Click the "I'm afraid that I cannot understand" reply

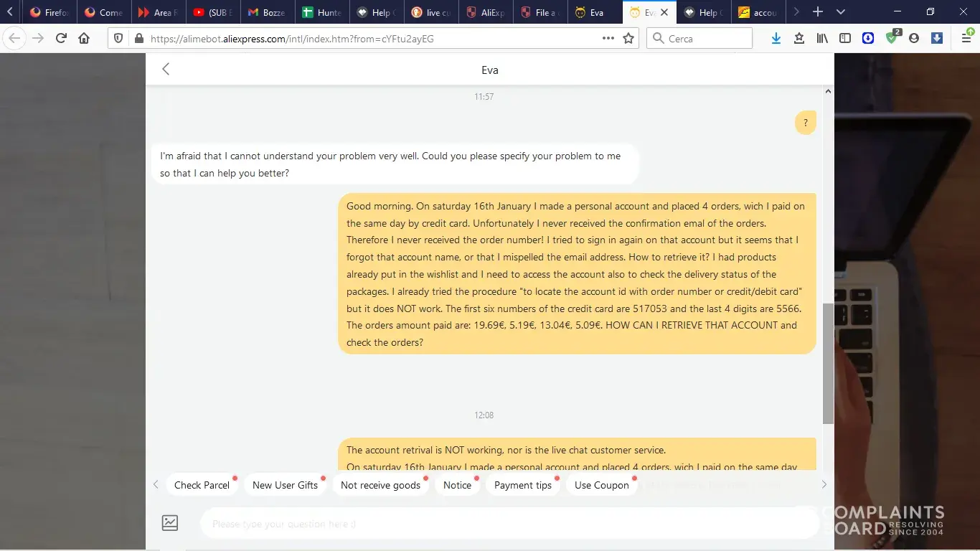coord(395,164)
